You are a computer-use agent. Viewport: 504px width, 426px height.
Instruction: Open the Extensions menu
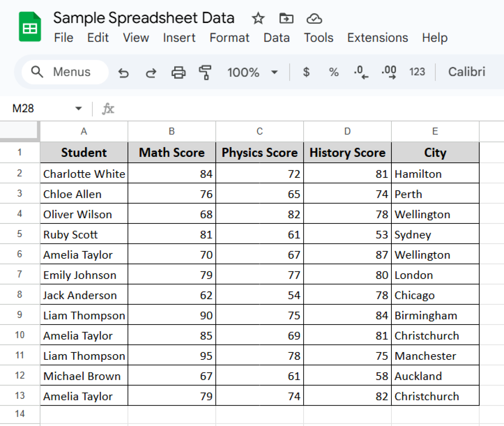(x=377, y=38)
